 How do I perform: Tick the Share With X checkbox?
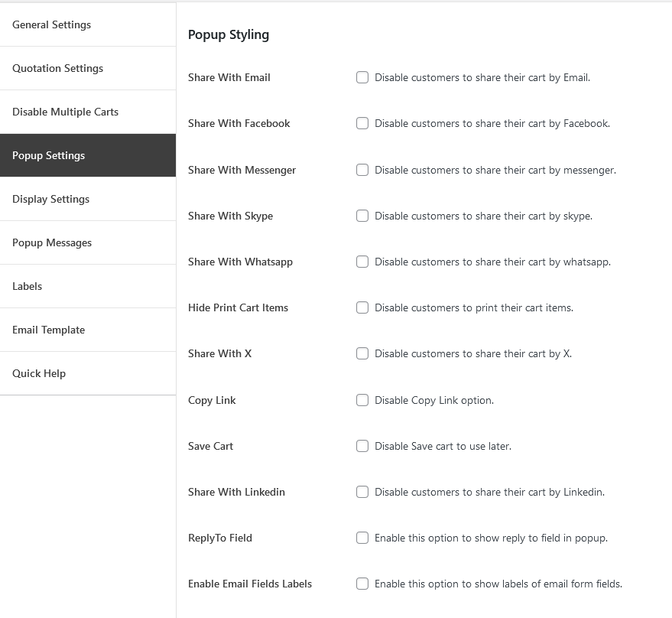[362, 353]
